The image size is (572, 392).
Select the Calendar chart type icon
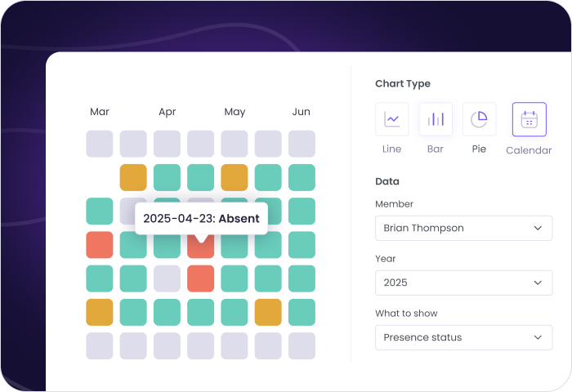pyautogui.click(x=529, y=119)
